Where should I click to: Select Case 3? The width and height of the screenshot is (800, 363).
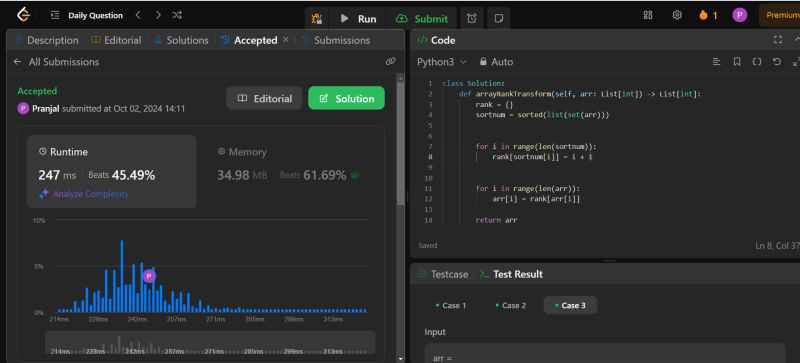tap(570, 305)
